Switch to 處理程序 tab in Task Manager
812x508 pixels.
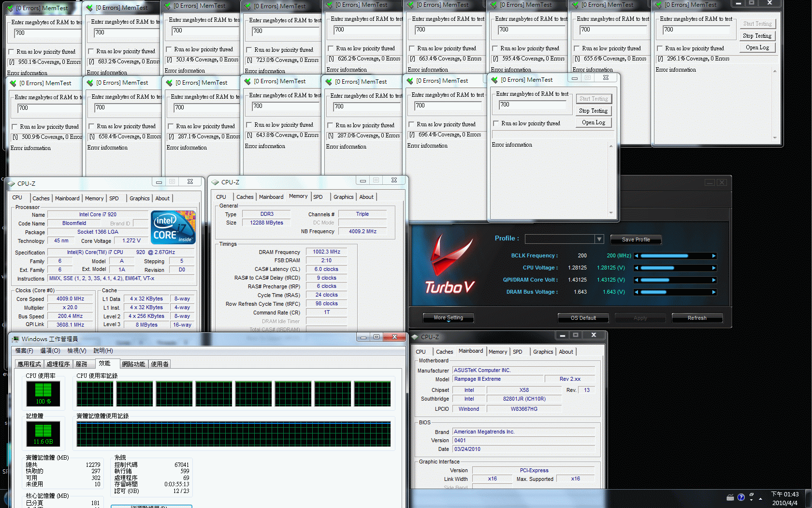coord(58,364)
